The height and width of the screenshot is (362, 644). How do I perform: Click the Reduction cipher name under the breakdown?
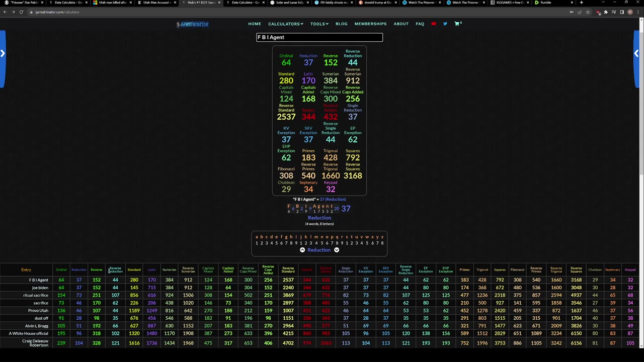[x=319, y=218]
